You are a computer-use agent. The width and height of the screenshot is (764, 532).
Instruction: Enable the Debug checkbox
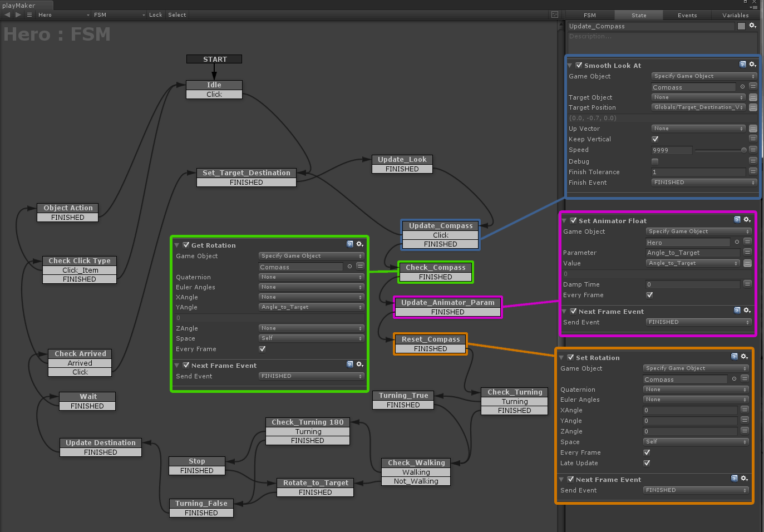pyautogui.click(x=655, y=161)
